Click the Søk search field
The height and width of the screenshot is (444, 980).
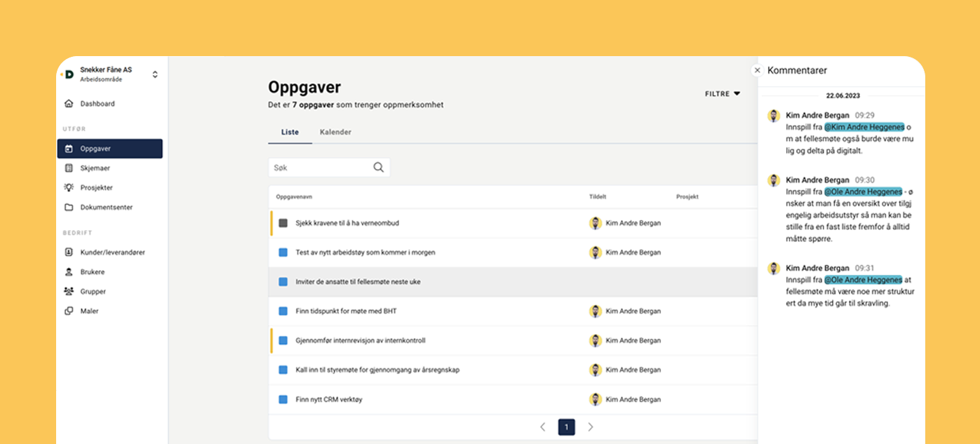pyautogui.click(x=319, y=168)
